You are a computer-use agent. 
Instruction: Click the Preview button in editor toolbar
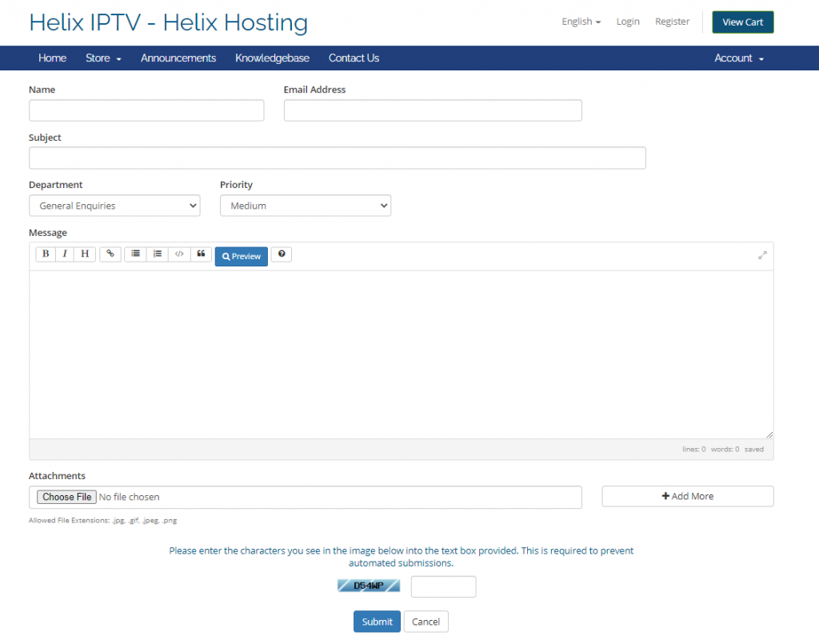pyautogui.click(x=242, y=257)
